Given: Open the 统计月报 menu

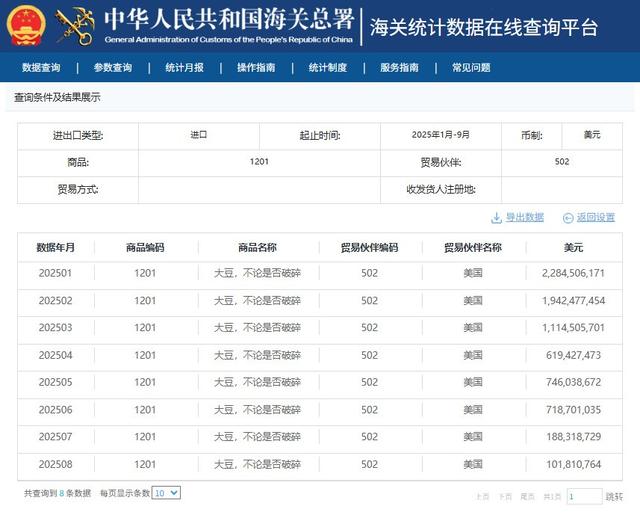Looking at the screenshot, I should click(184, 67).
